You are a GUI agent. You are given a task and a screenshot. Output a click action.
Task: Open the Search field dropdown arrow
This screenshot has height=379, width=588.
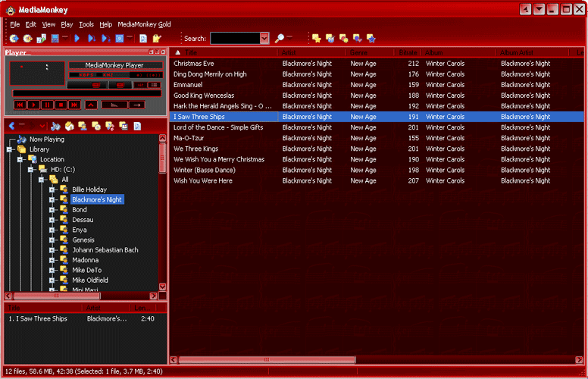[264, 38]
